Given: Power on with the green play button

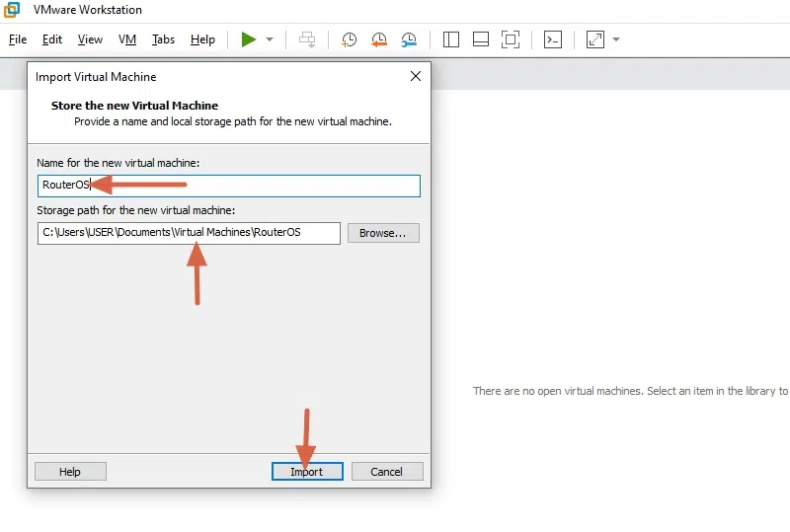Looking at the screenshot, I should 249,39.
